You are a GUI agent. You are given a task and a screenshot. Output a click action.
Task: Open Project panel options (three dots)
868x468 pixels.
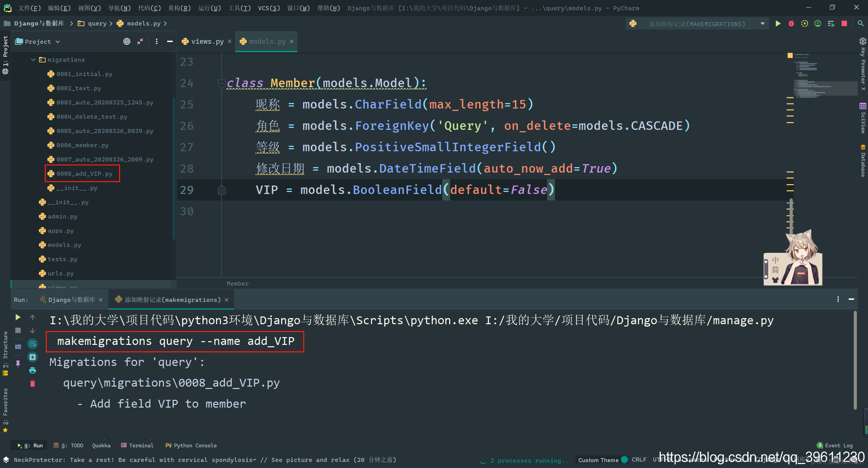[156, 41]
